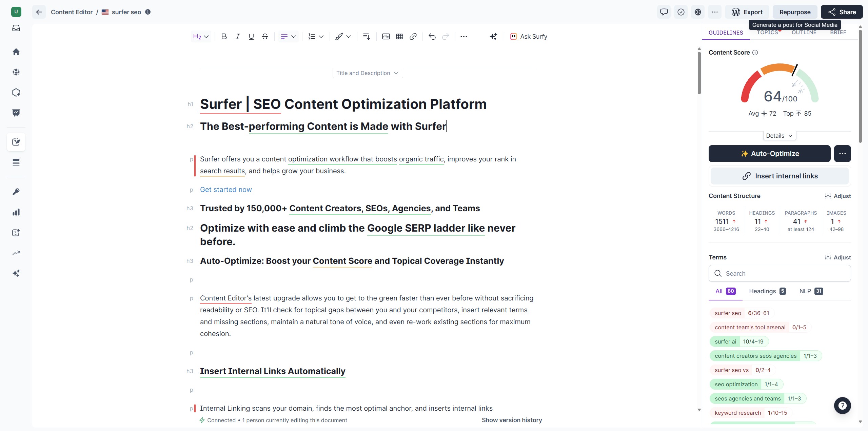Open the trending arrow sidebar icon
The width and height of the screenshot is (868, 431).
16,253
